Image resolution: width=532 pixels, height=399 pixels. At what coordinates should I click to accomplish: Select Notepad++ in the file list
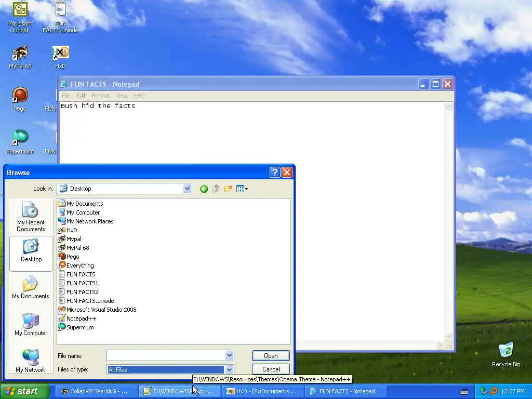(x=77, y=318)
